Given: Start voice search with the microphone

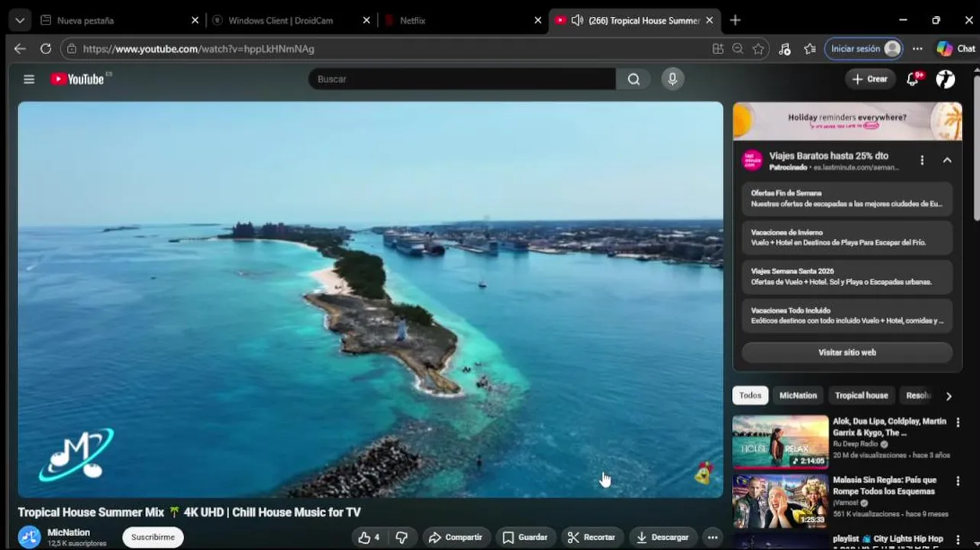Looking at the screenshot, I should (x=672, y=79).
